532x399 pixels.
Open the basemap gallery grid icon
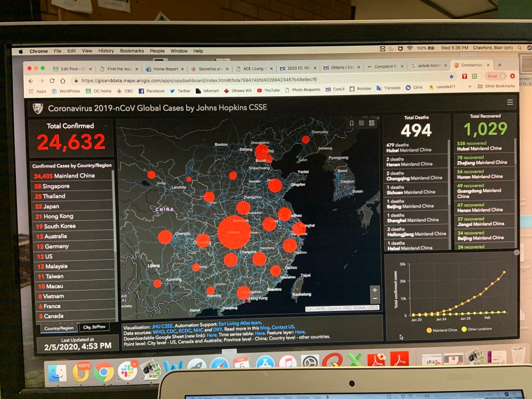[x=372, y=123]
